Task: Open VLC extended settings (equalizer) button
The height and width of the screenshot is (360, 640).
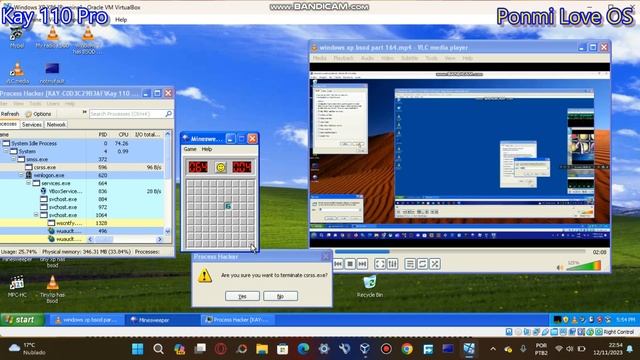Action: [x=392, y=264]
